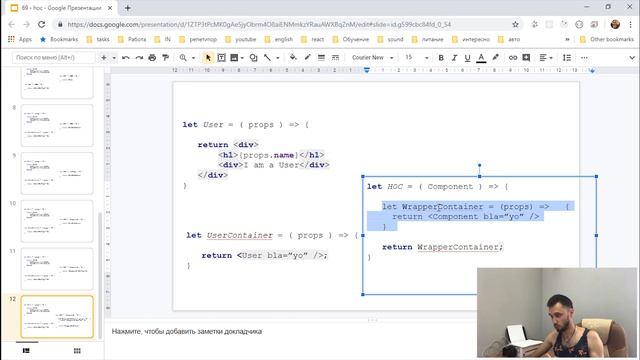Click the 'return WrapperContainer;' text line
The image size is (640, 360).
coord(442,247)
